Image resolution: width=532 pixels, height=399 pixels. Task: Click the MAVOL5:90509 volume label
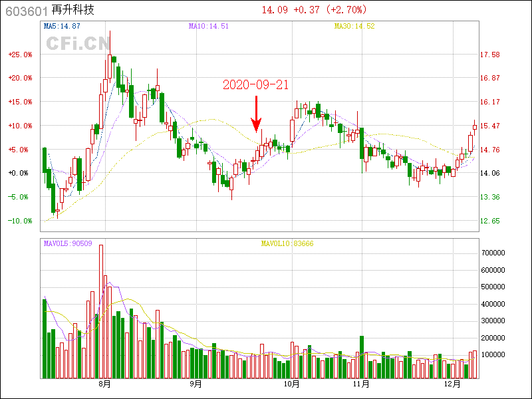[x=68, y=243]
